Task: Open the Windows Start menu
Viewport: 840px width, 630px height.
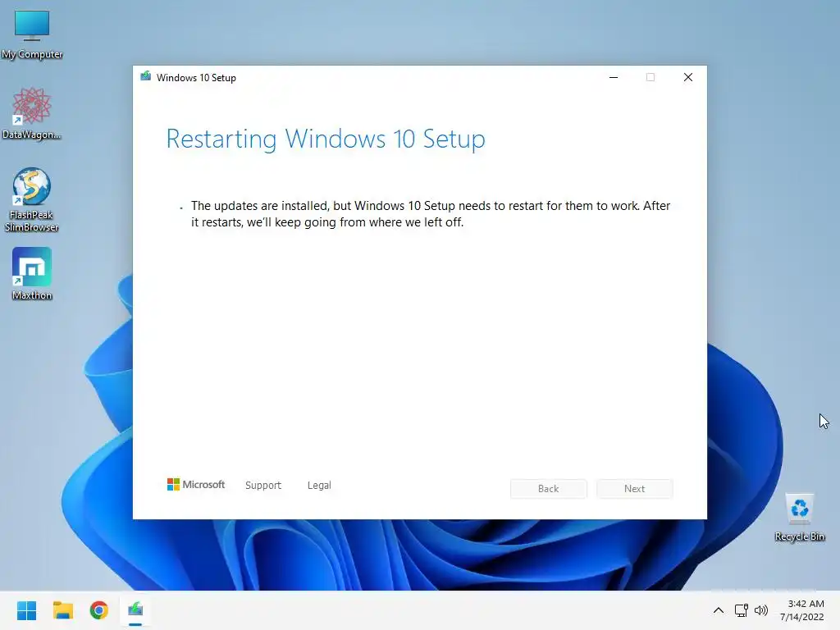Action: click(27, 610)
